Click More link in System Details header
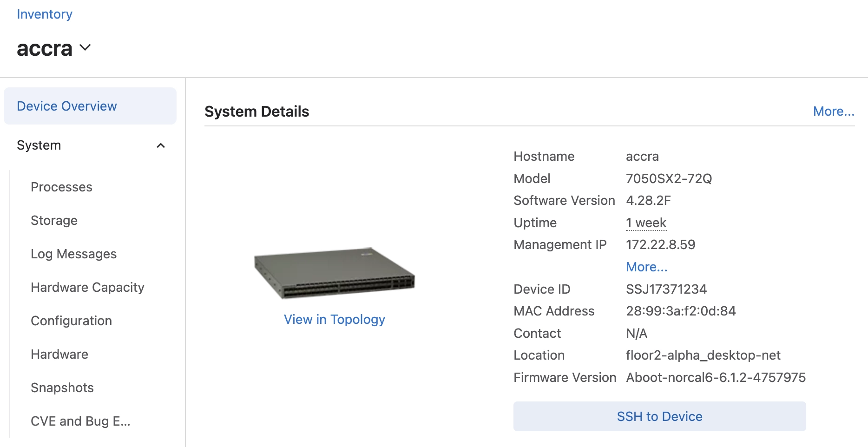 [833, 112]
